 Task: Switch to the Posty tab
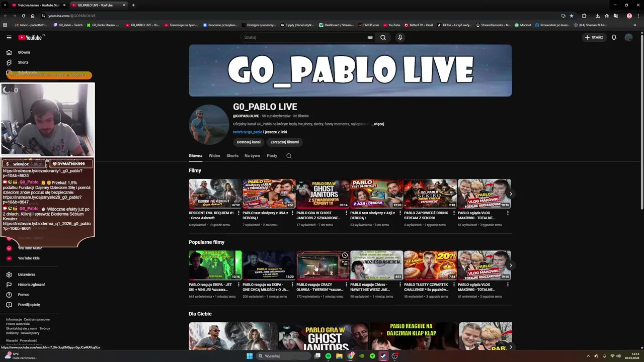pyautogui.click(x=272, y=156)
